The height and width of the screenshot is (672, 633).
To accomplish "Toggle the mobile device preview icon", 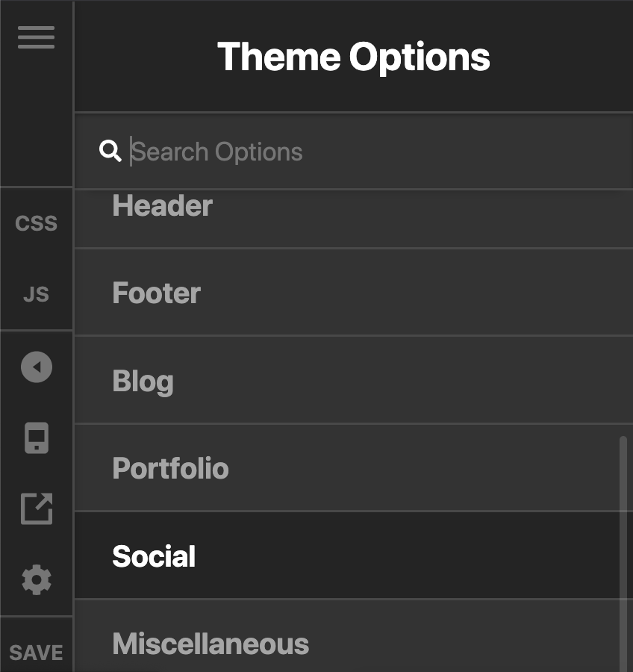I will click(x=37, y=438).
